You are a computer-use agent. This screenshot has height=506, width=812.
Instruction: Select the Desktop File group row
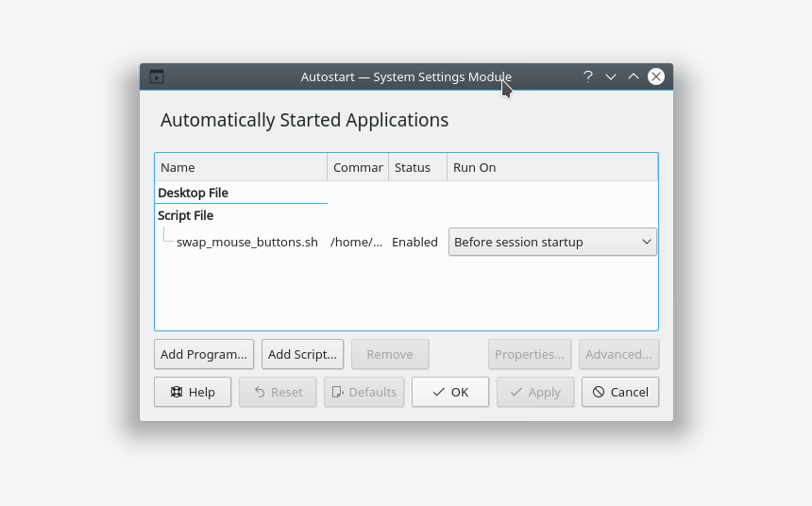[x=194, y=193]
